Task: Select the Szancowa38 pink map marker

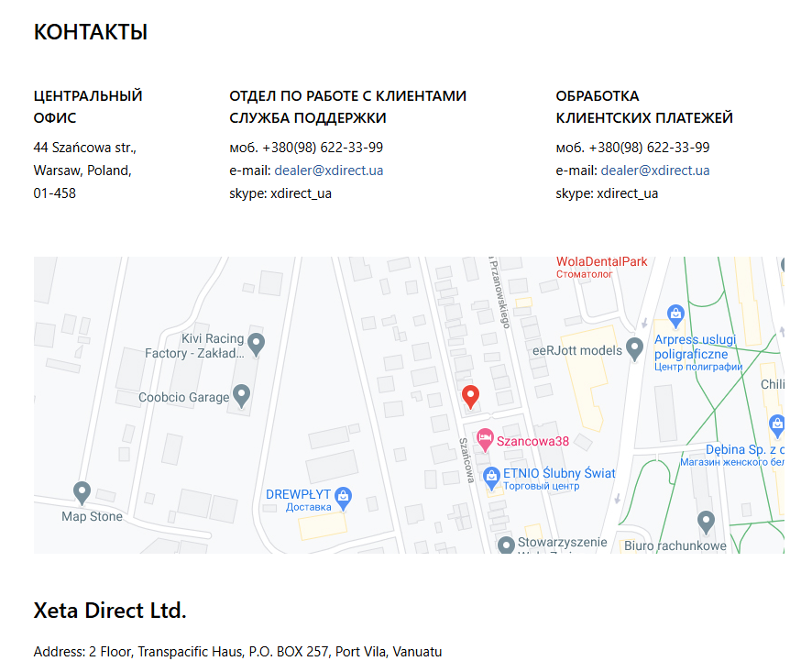Action: (x=484, y=438)
